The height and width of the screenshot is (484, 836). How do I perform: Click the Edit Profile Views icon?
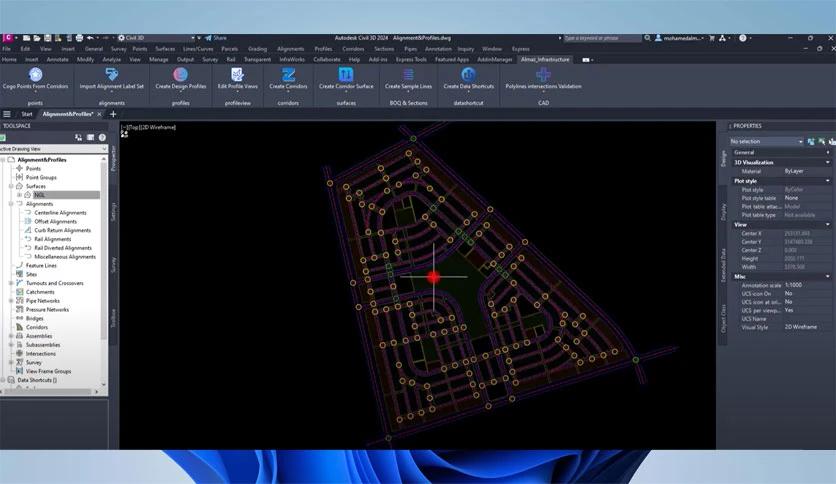click(237, 74)
